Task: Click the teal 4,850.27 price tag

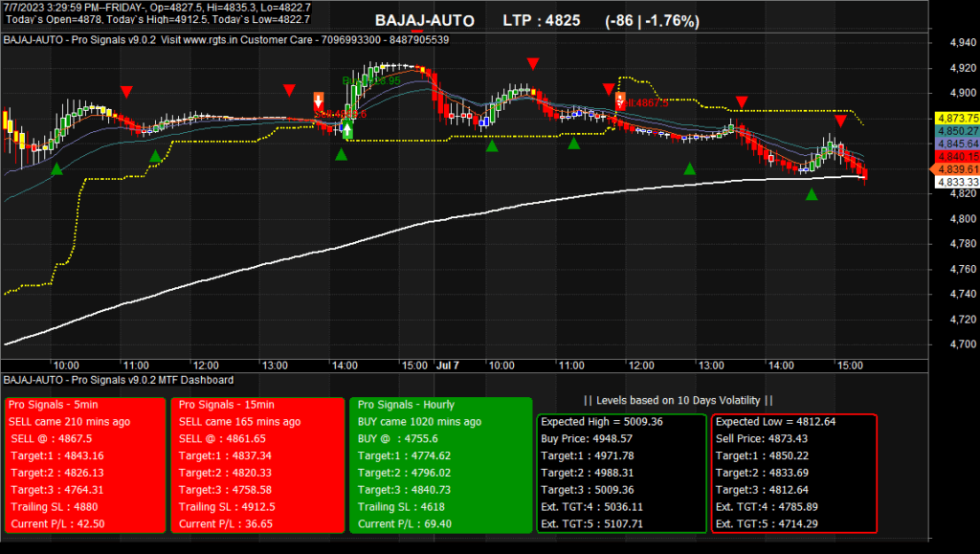Action: [957, 131]
